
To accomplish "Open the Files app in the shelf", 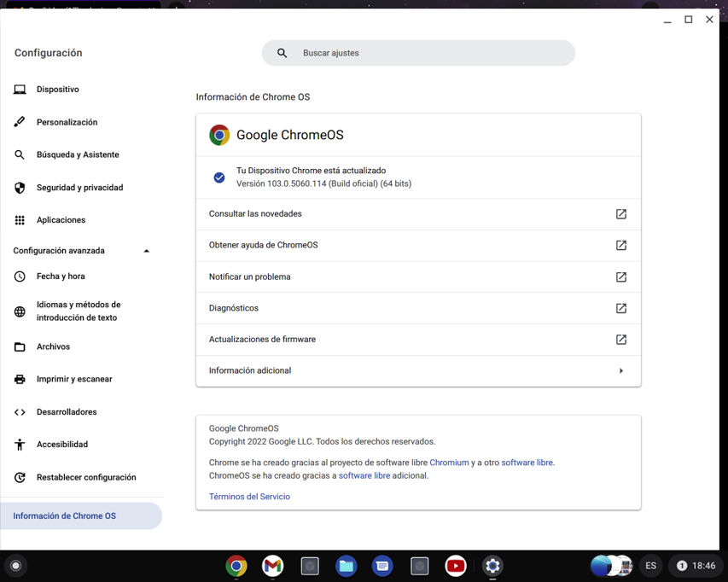I will pyautogui.click(x=346, y=566).
